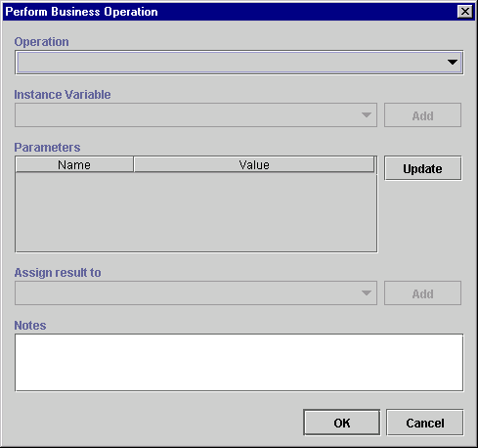Expand the Instance Variable combo box
Image resolution: width=478 pixels, height=448 pixels.
[196, 115]
